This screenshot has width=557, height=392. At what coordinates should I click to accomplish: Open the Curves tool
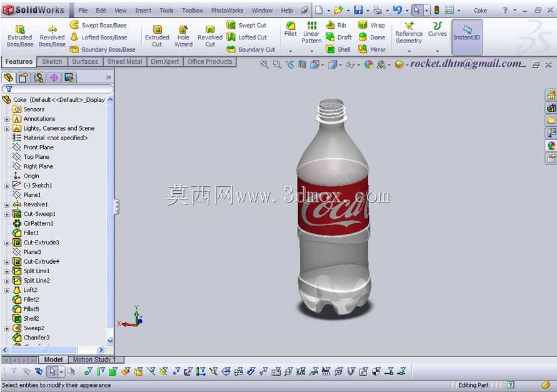438,29
